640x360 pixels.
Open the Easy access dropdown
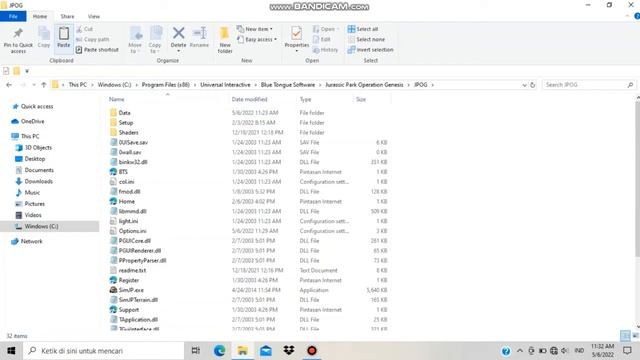pos(257,40)
